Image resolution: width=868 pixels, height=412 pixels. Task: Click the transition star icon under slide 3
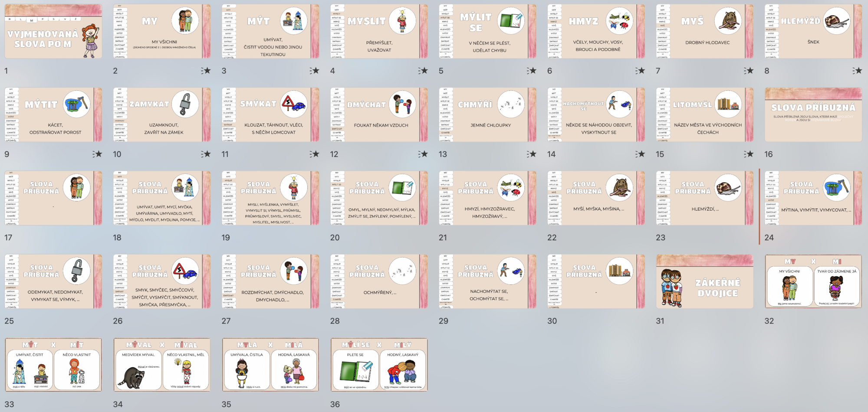tap(314, 71)
